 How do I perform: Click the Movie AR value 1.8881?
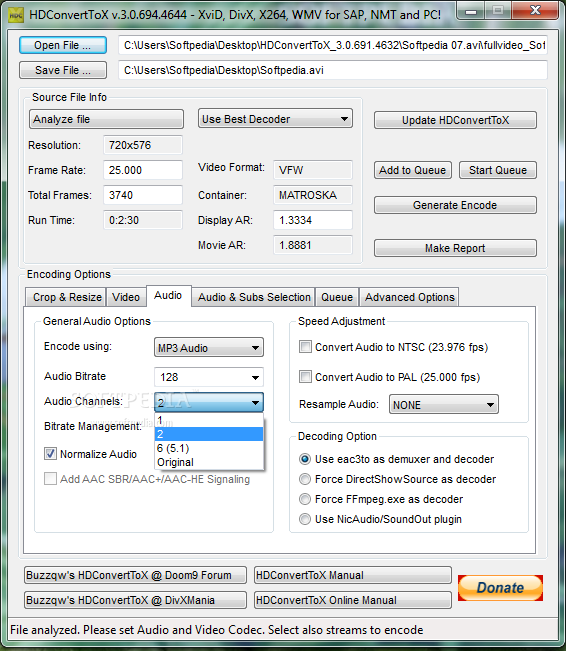pyautogui.click(x=313, y=245)
